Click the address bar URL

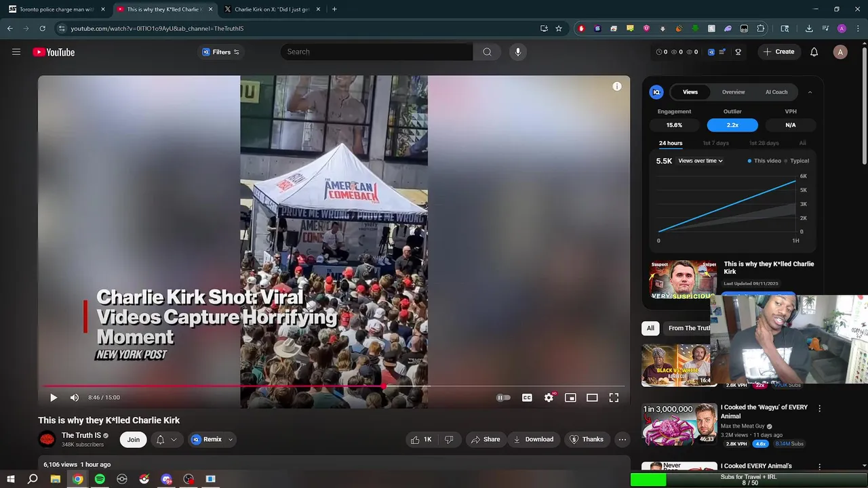157,28
